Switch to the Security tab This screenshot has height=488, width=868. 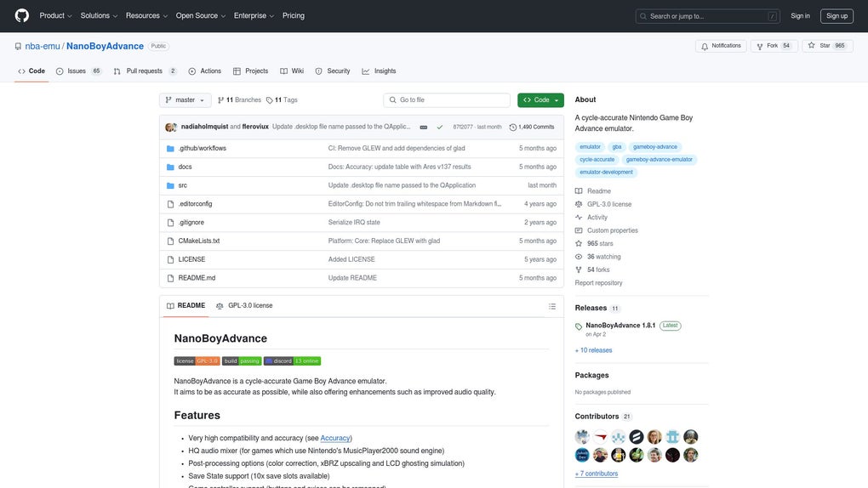pyautogui.click(x=333, y=71)
